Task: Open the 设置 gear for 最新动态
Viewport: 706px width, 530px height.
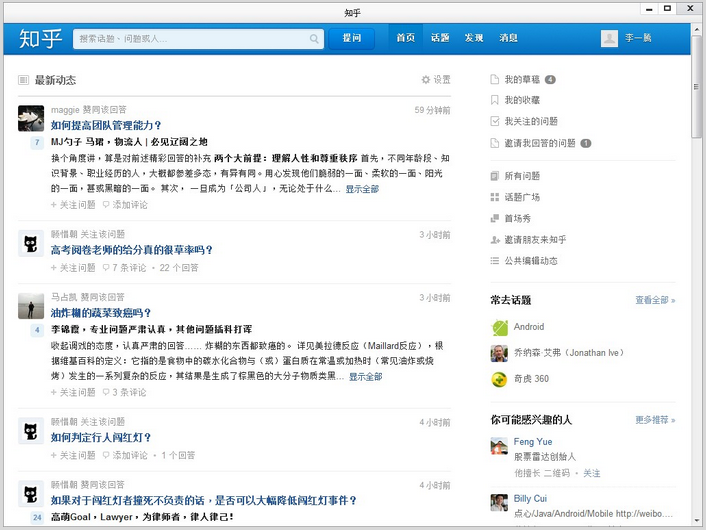Action: [x=436, y=80]
